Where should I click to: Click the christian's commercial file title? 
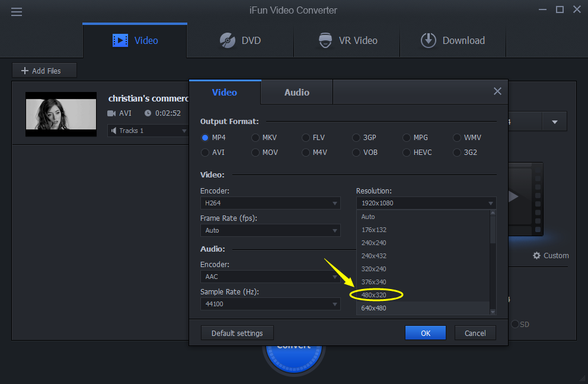coord(149,99)
